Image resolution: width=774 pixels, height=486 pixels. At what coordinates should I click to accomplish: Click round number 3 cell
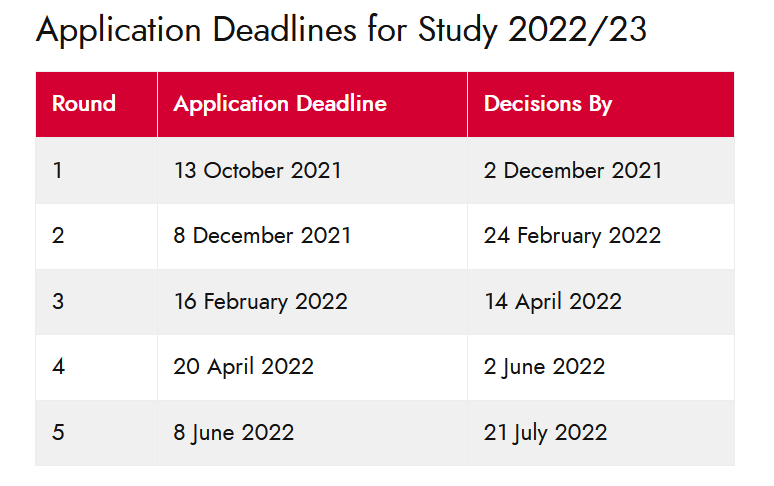(96, 302)
